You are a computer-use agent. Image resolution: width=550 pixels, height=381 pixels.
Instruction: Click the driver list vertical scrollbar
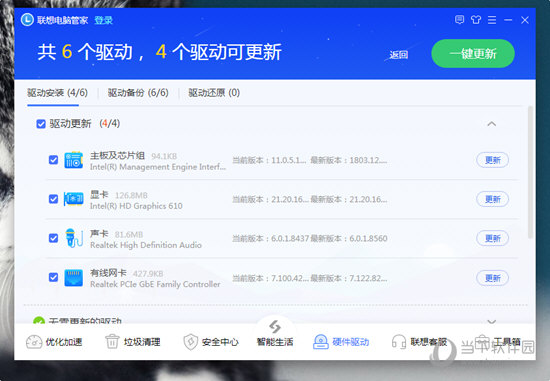click(x=530, y=172)
